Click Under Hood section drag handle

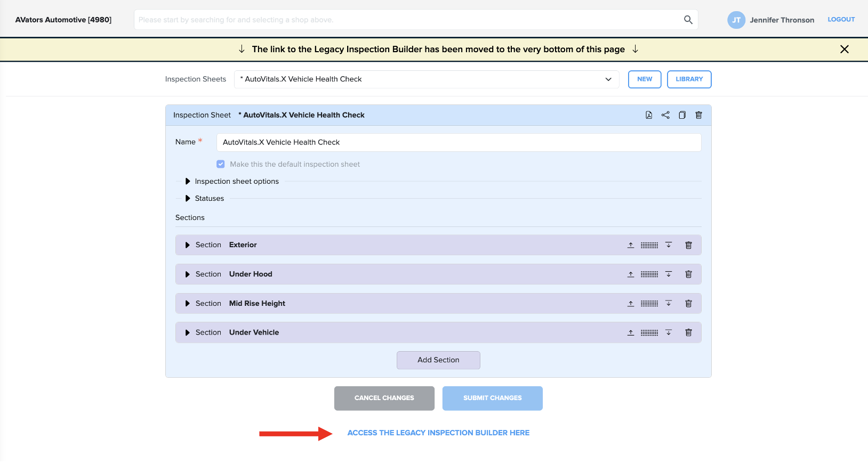(x=649, y=274)
